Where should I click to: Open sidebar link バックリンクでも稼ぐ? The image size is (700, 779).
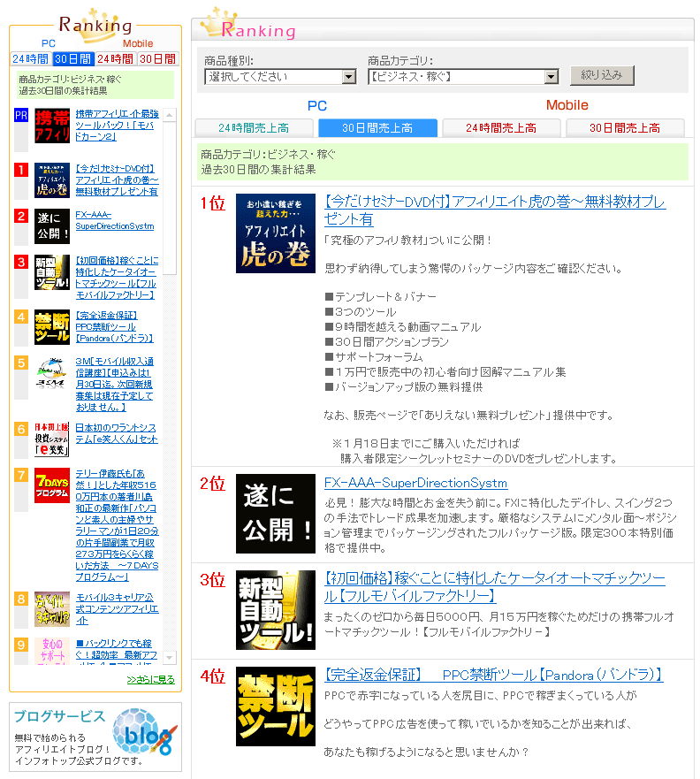click(x=116, y=651)
